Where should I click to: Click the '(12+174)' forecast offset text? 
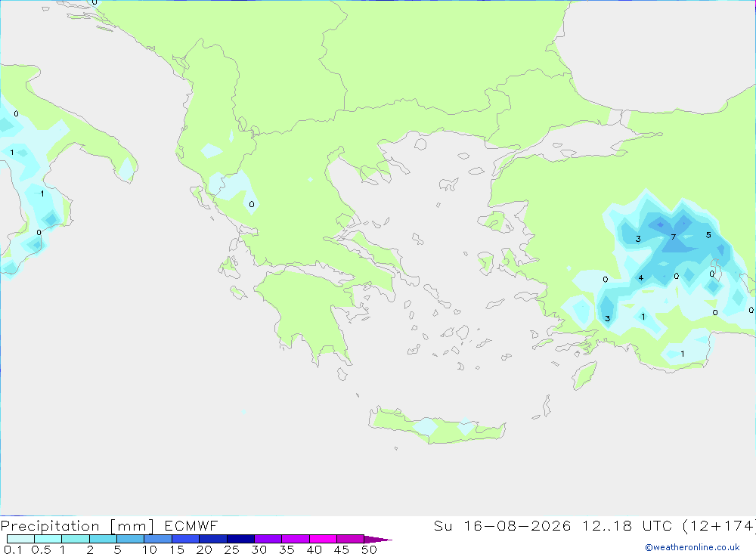point(720,526)
